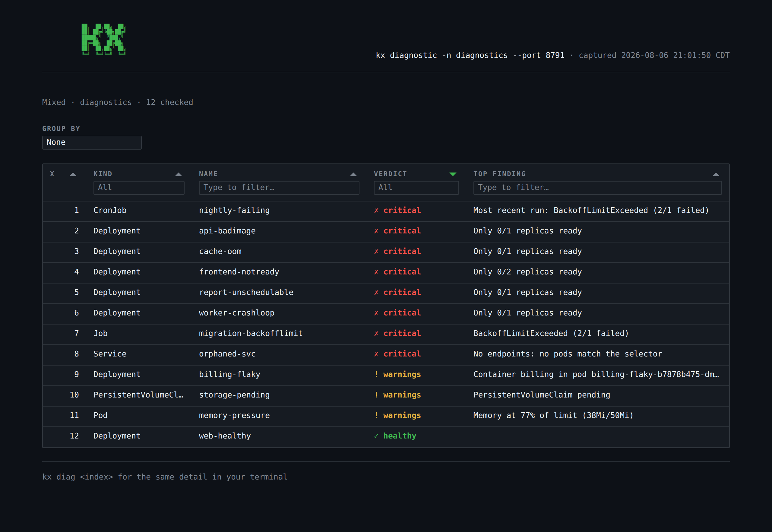The height and width of the screenshot is (532, 772).
Task: Click the PersistentVolumeCl… kind cell
Action: point(138,395)
